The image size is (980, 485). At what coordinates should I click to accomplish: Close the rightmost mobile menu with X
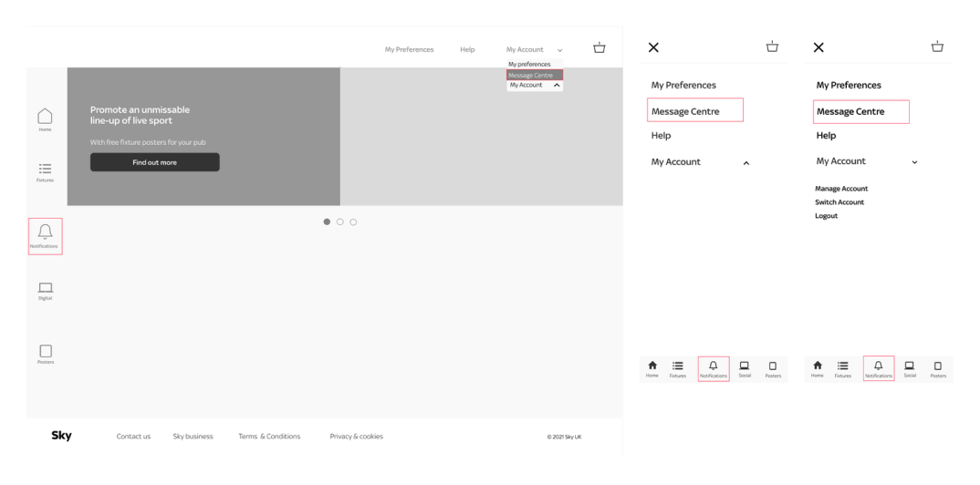818,47
